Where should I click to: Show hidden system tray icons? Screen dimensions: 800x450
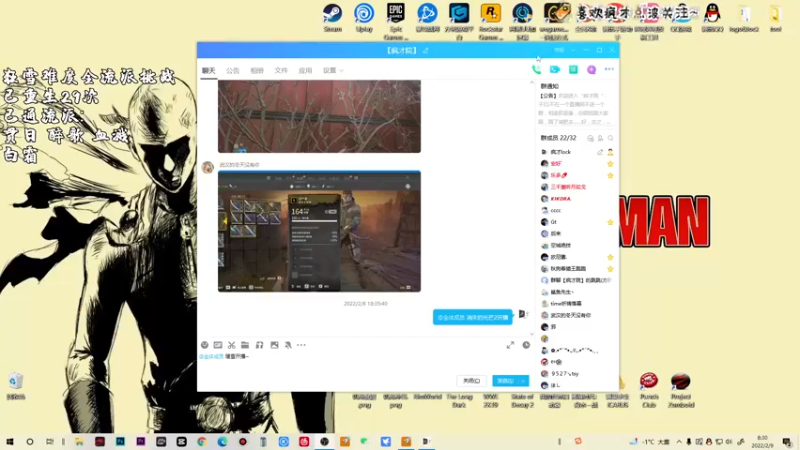[679, 442]
